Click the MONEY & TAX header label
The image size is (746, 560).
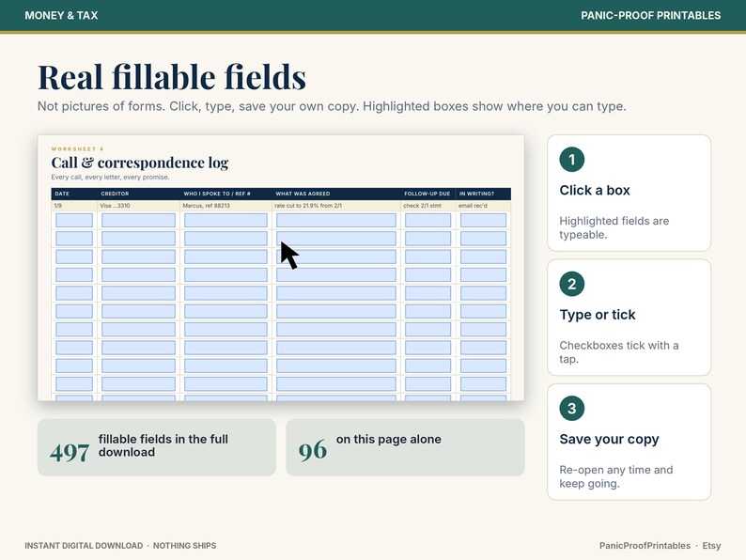[x=61, y=15]
